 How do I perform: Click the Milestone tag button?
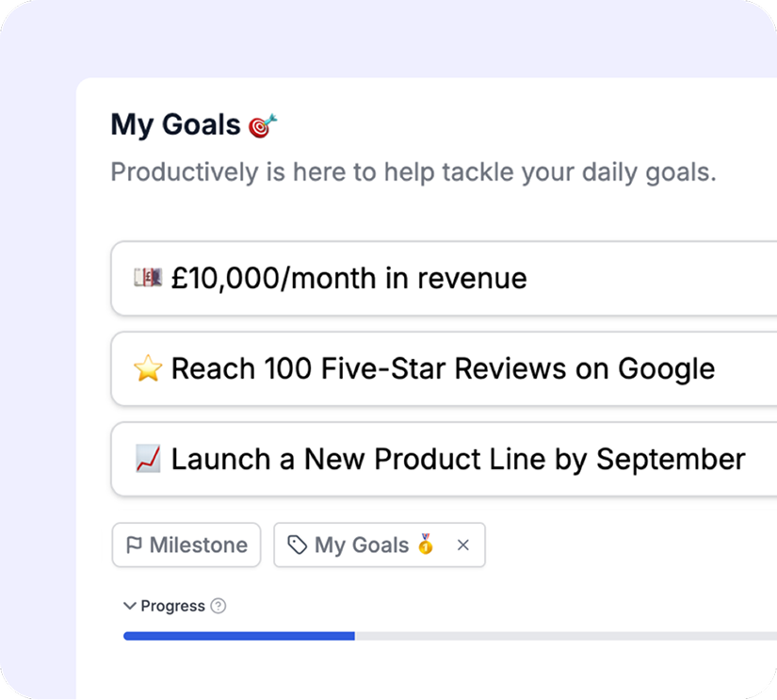[x=186, y=545]
